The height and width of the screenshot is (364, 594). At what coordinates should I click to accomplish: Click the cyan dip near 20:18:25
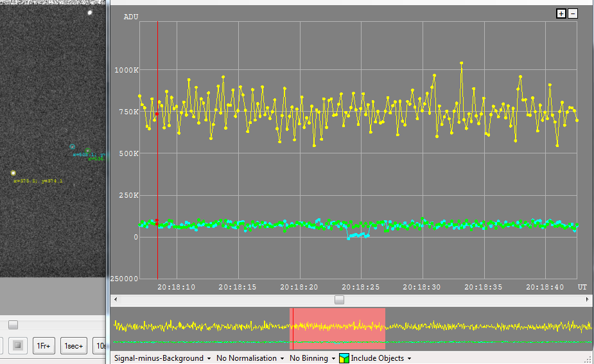(x=358, y=236)
